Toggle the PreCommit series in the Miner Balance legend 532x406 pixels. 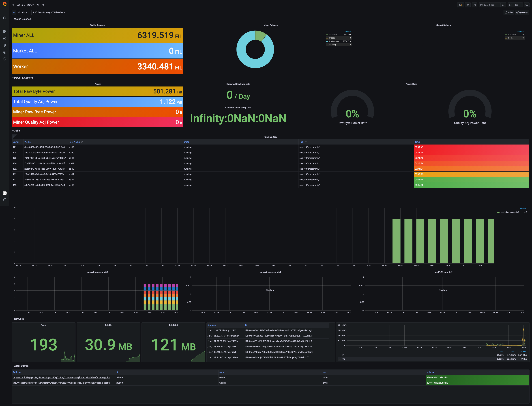pyautogui.click(x=334, y=41)
